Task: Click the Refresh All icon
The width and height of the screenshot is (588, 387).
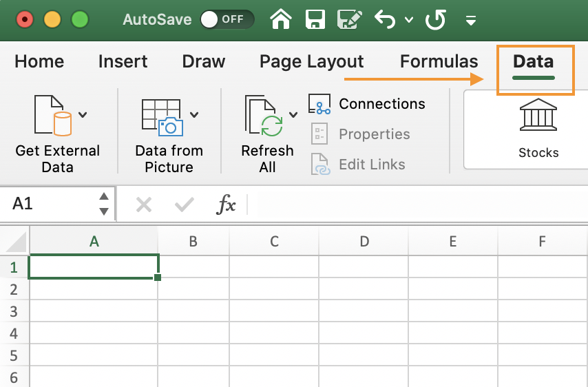Action: tap(264, 116)
